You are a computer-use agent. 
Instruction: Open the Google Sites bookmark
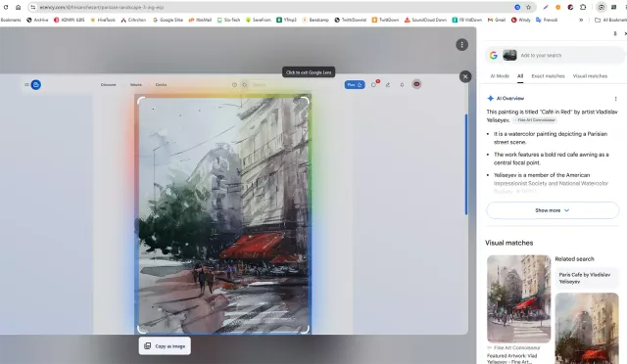point(168,20)
